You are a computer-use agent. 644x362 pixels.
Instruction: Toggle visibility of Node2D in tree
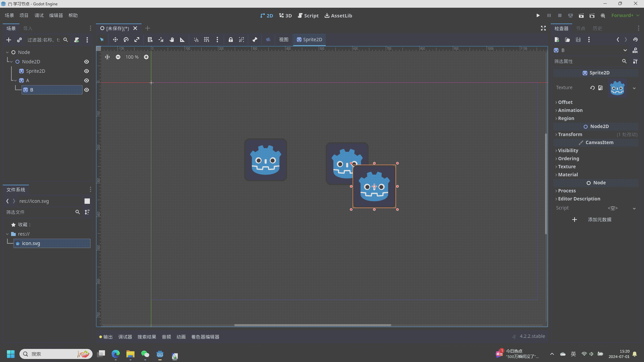tap(87, 62)
